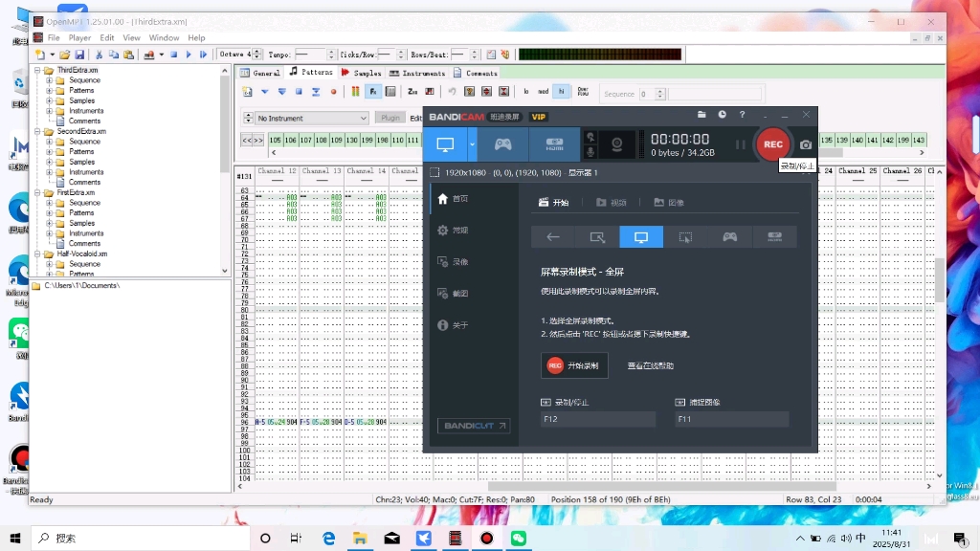The height and width of the screenshot is (551, 980).
Task: Choose around-mouse mode in Bandicam mode row
Action: coord(685,237)
